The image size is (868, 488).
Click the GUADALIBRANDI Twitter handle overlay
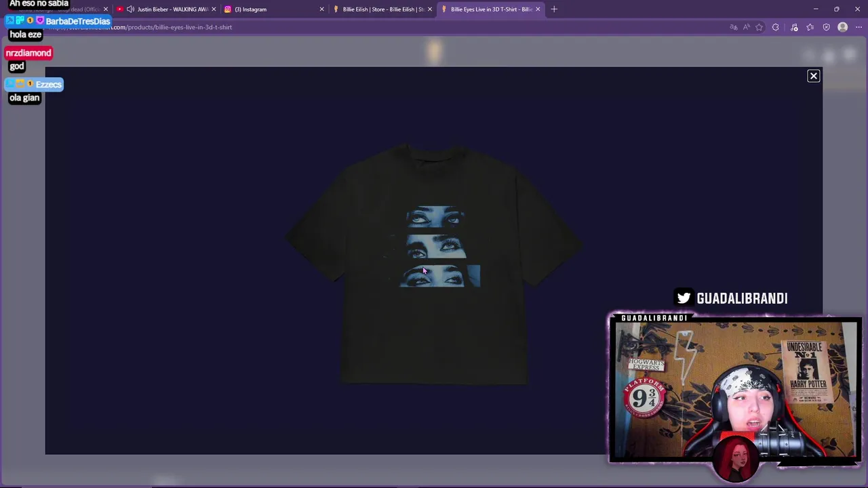click(x=742, y=298)
